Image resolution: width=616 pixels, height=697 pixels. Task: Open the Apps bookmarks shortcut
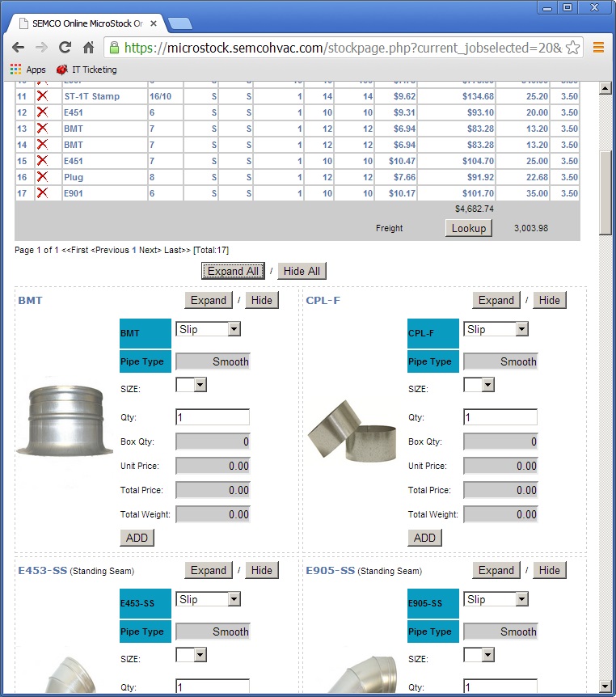click(x=28, y=70)
